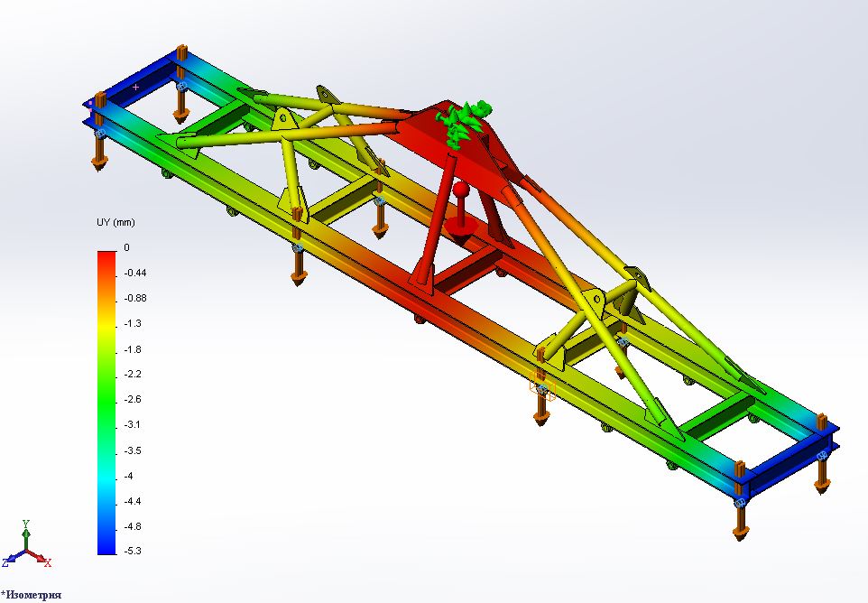Click the -0.44 legend value

click(x=135, y=273)
